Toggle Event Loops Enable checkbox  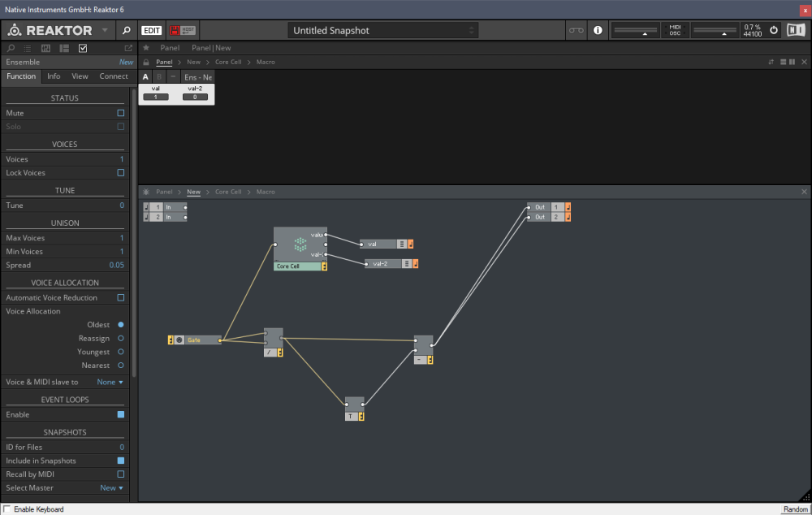[121, 414]
